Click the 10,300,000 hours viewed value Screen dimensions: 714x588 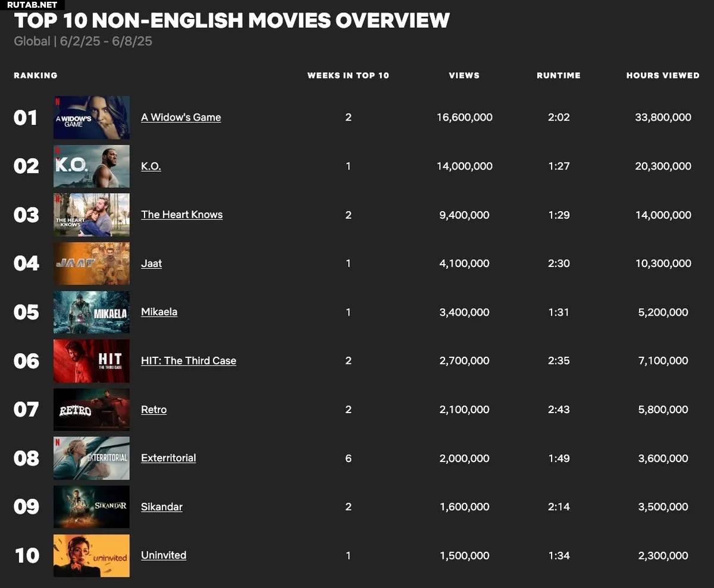[663, 263]
